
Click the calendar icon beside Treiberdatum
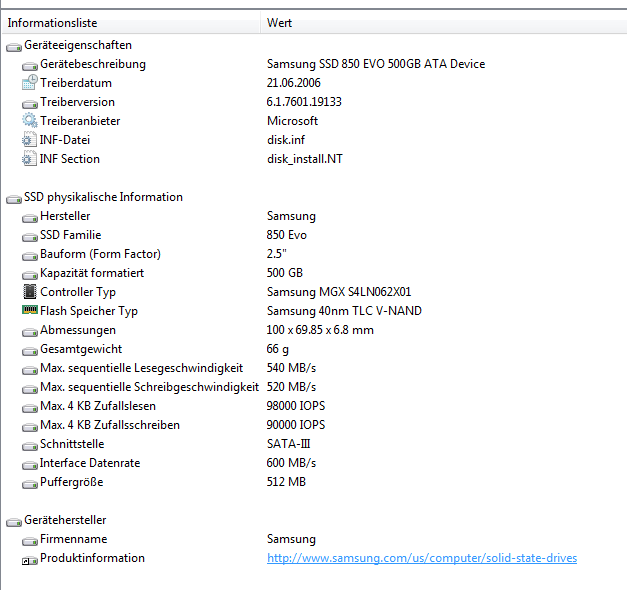[x=30, y=82]
